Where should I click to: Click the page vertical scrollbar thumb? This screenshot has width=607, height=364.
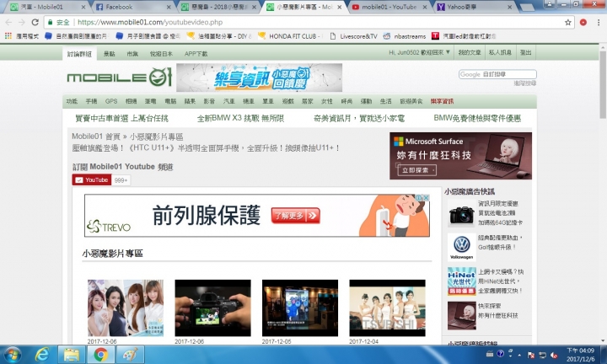603,84
